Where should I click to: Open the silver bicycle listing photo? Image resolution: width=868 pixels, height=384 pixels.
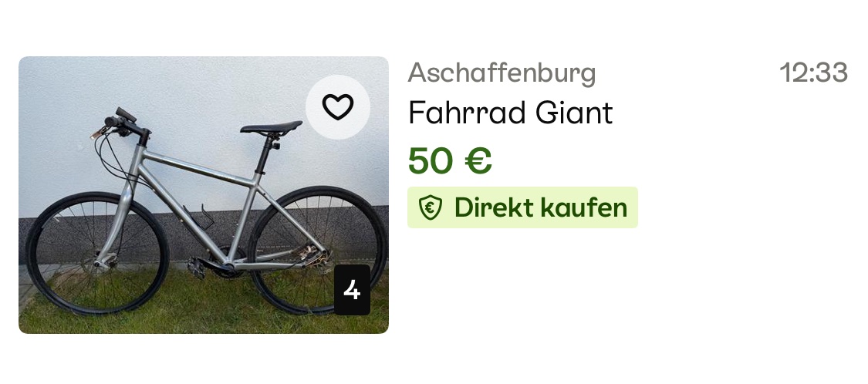204,195
